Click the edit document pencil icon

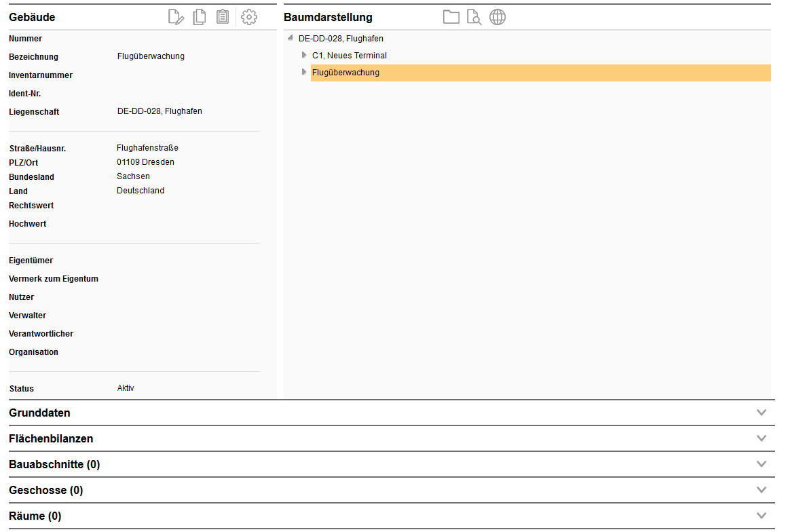(176, 18)
